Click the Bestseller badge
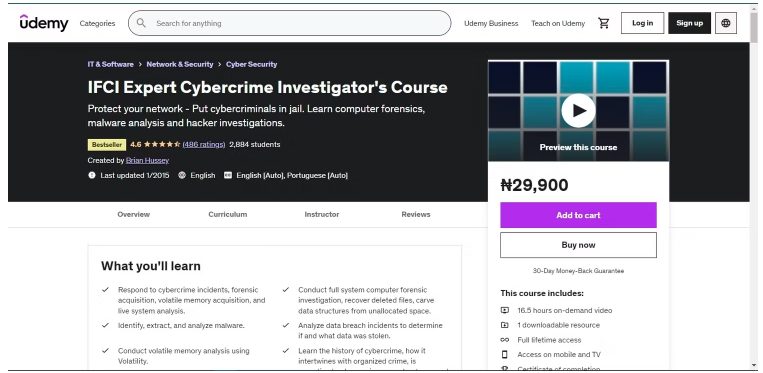Viewport: 763px width, 373px height. pyautogui.click(x=107, y=144)
